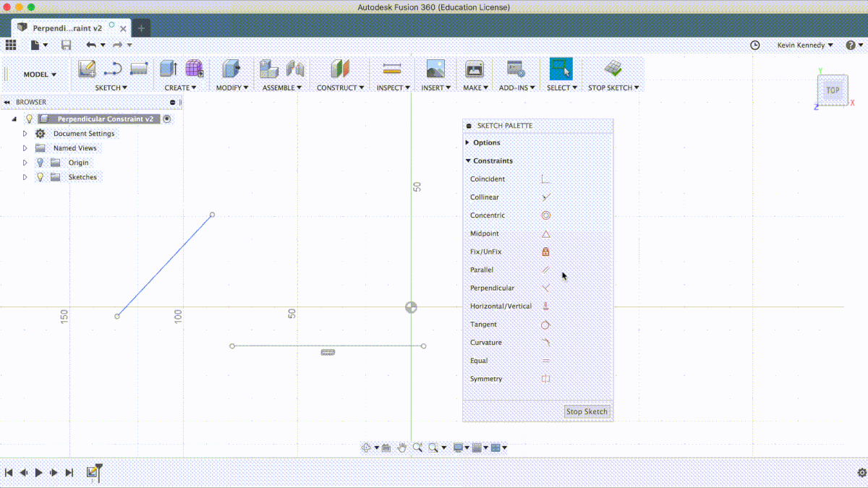Image resolution: width=868 pixels, height=488 pixels.
Task: Toggle the Origin folder light bulb
Action: click(41, 163)
